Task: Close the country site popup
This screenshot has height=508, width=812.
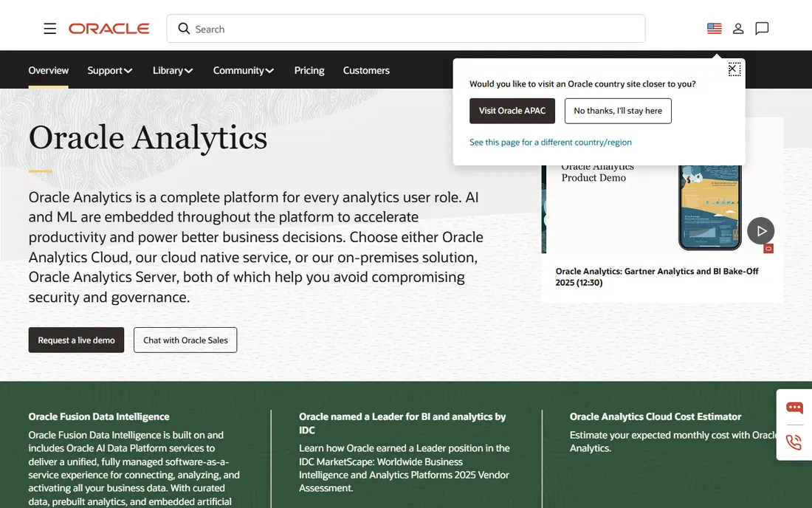Action: pos(734,69)
